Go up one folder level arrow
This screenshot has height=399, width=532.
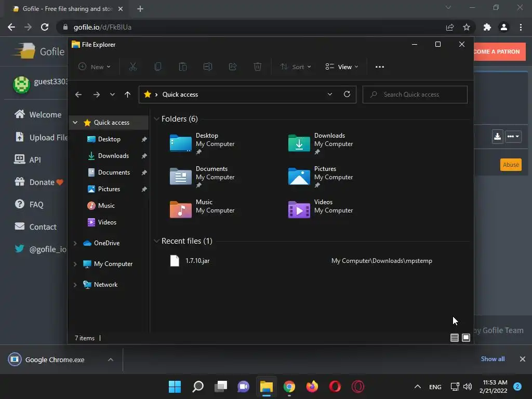(127, 95)
